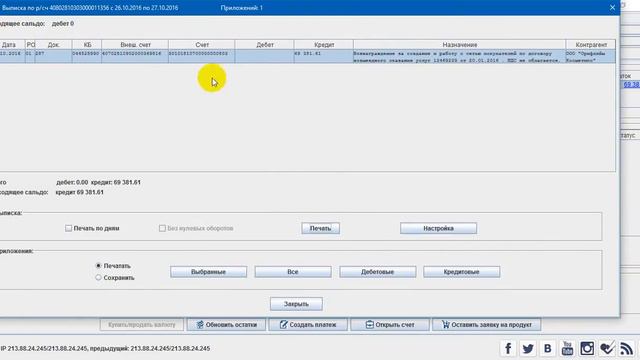The width and height of the screenshot is (640, 360).
Task: Click the payment purpose text in the row
Action: [460, 57]
